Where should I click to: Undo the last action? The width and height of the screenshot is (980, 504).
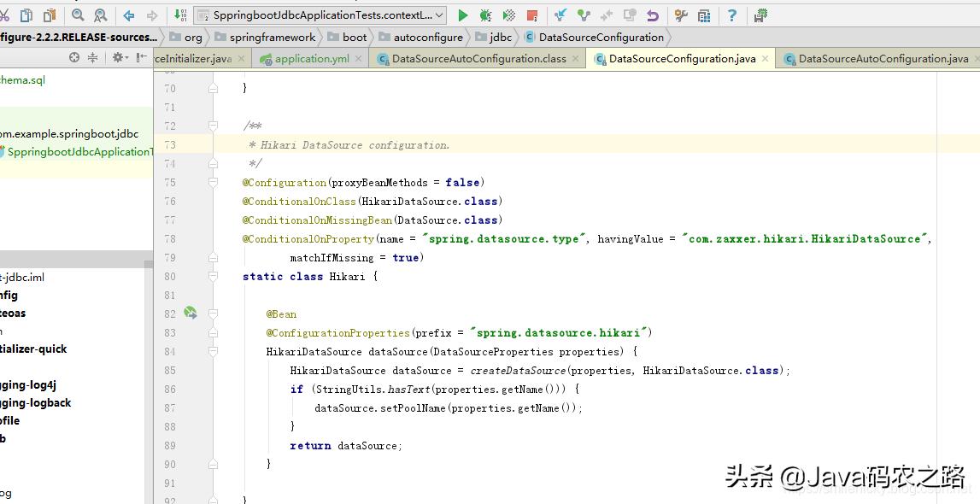(x=651, y=15)
